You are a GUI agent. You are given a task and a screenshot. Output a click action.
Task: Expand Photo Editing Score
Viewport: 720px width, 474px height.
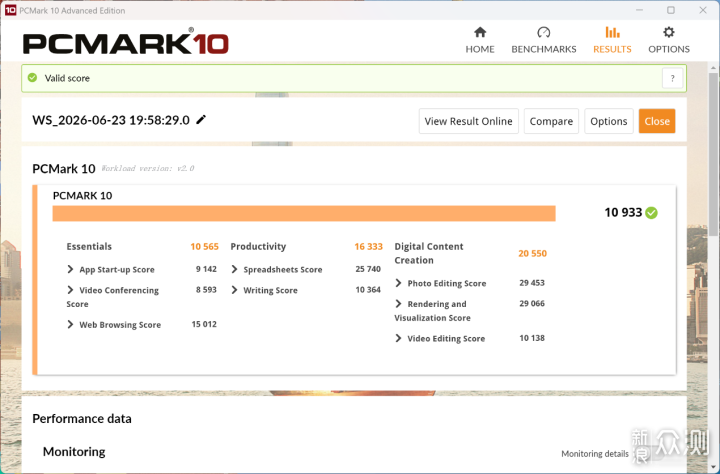[x=398, y=283]
